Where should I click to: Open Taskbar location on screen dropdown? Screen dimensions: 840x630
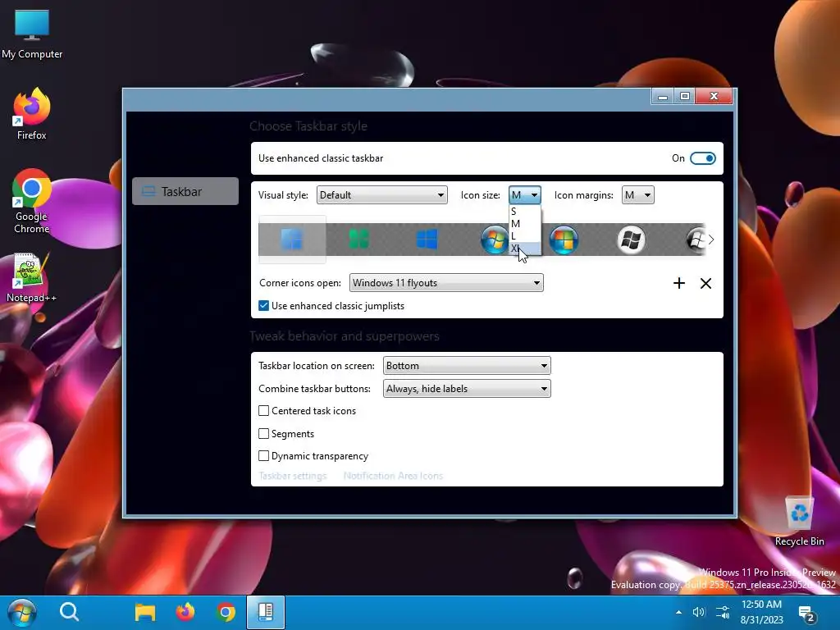coord(467,365)
